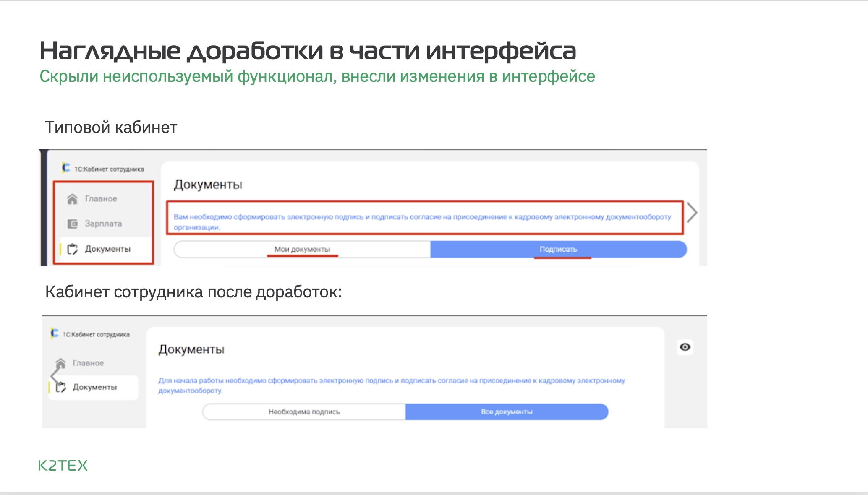
Task: Click 1C logo in bottom screenshot
Action: (x=55, y=333)
